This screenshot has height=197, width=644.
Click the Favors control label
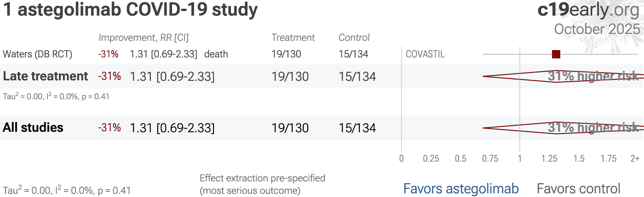(579, 188)
